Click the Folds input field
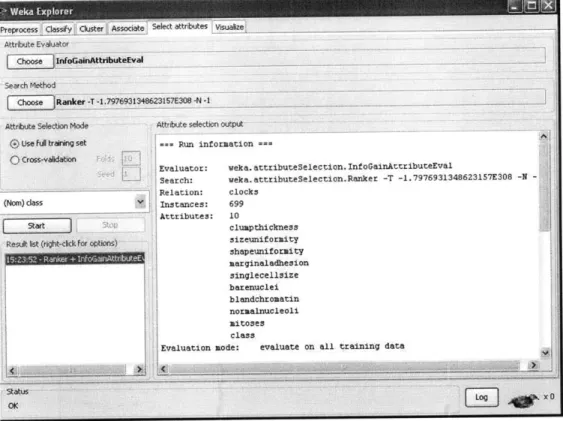 pyautogui.click(x=131, y=158)
